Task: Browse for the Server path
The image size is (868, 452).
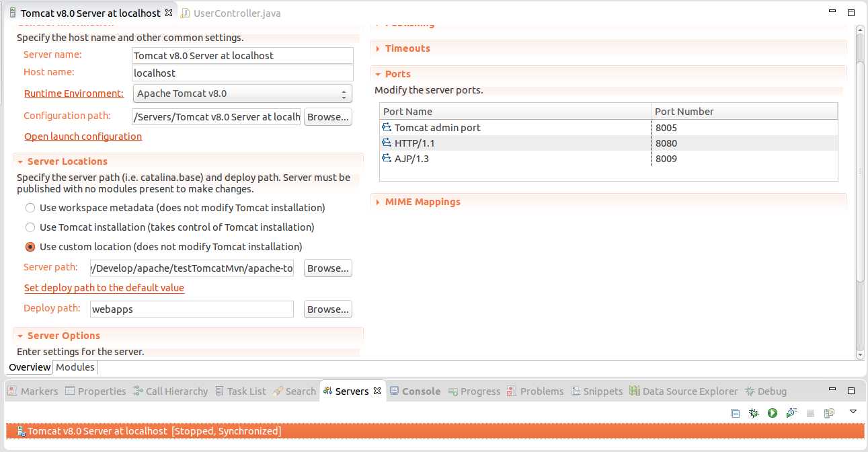Action: click(328, 268)
